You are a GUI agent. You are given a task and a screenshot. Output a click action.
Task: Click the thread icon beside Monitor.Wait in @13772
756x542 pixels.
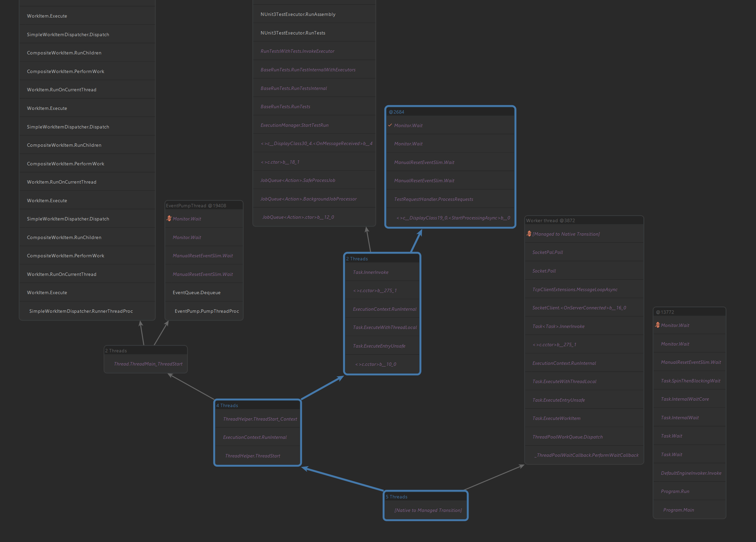(657, 325)
